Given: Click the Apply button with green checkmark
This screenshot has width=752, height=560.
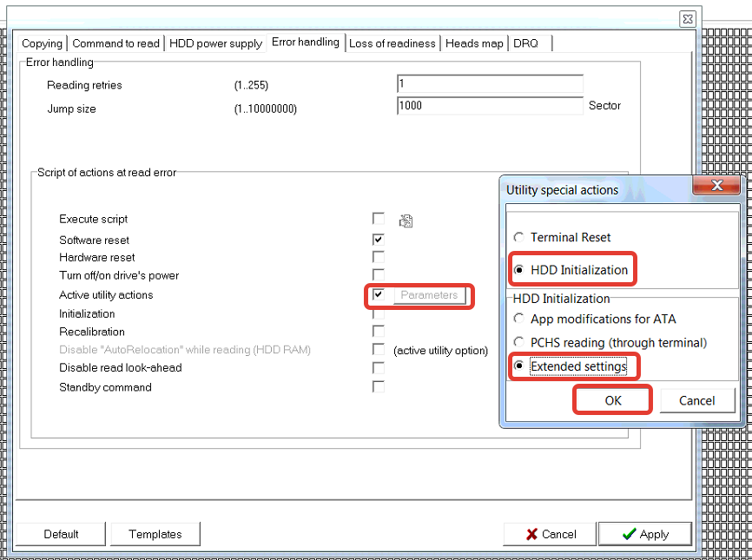Looking at the screenshot, I should coord(644,534).
